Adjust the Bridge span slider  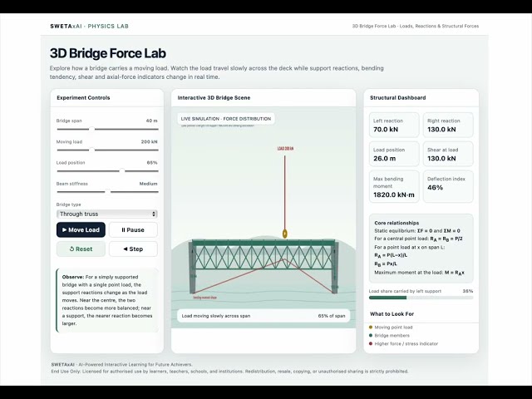[107, 129]
